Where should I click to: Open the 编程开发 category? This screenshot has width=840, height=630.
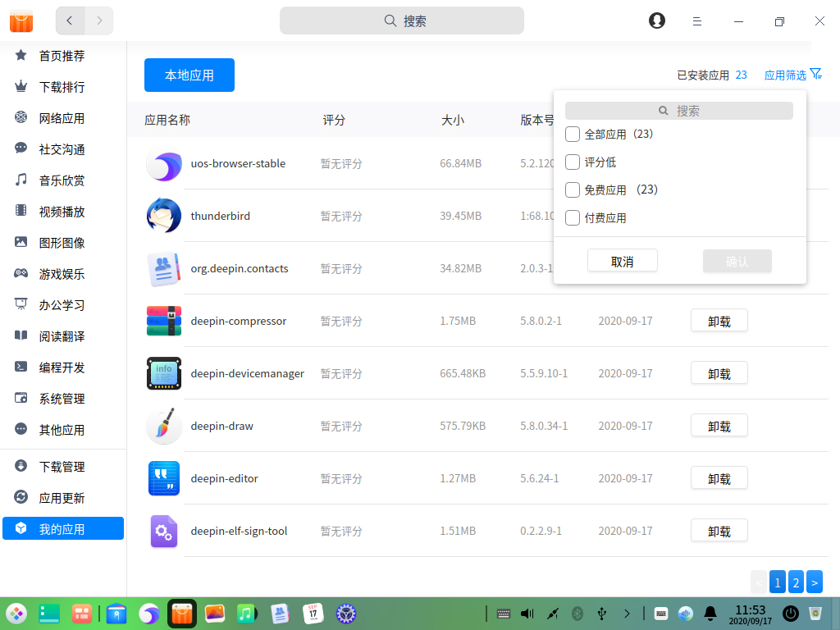62,367
